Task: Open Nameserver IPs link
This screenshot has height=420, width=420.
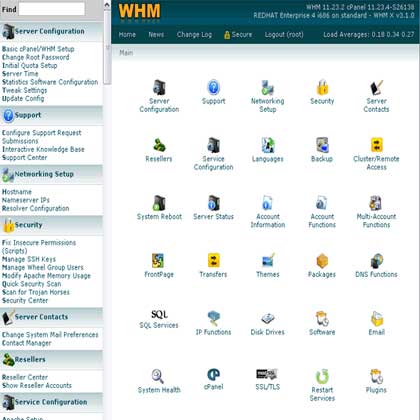Action: pyautogui.click(x=26, y=200)
